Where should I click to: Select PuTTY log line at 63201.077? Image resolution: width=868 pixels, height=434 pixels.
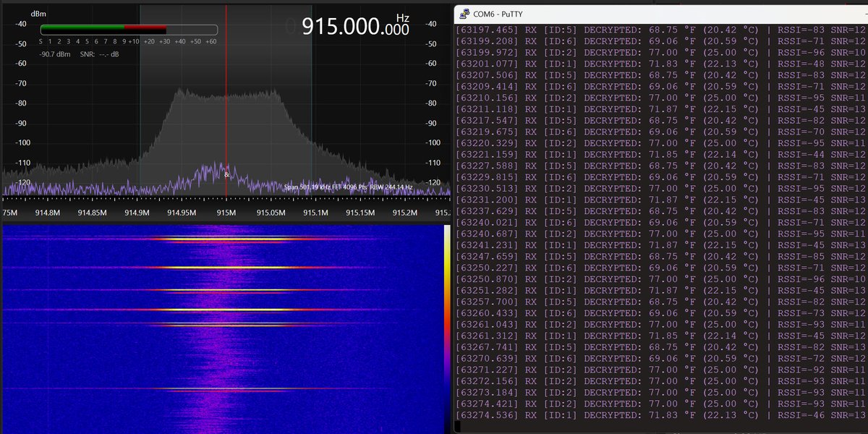[x=660, y=64]
